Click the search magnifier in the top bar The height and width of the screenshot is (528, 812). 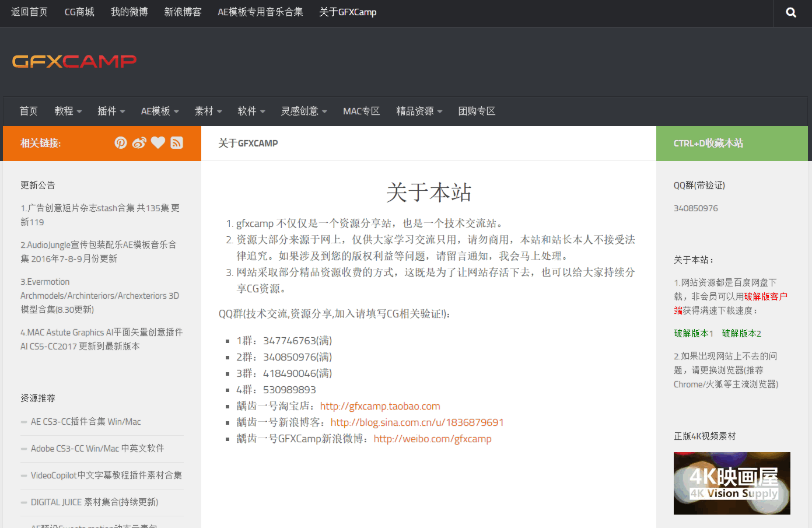click(790, 12)
